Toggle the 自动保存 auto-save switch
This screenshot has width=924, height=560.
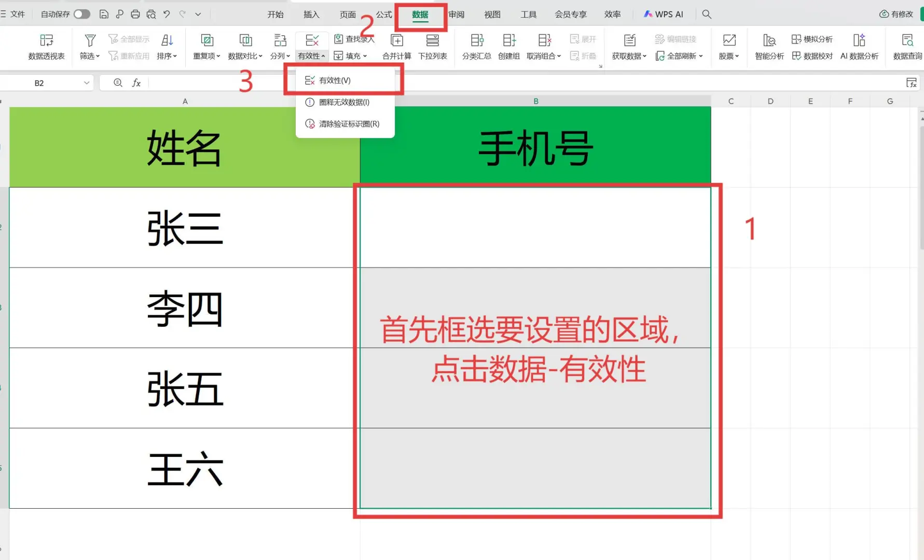81,14
